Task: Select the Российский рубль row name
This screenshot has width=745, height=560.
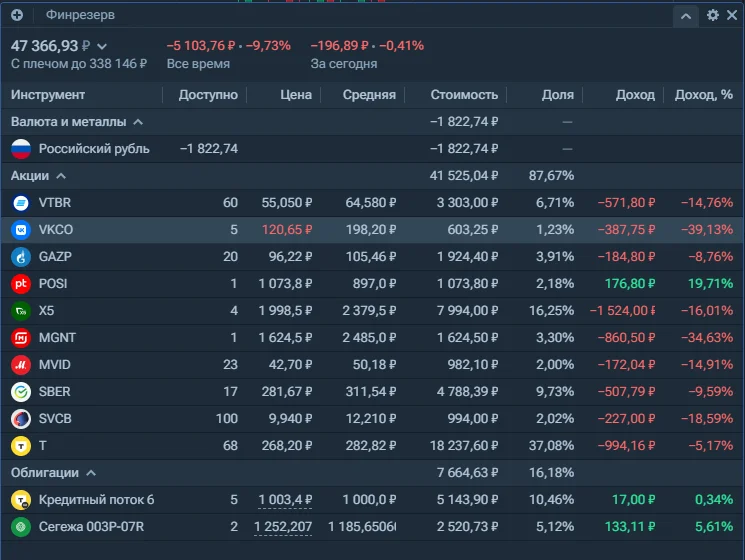Action: [94, 149]
